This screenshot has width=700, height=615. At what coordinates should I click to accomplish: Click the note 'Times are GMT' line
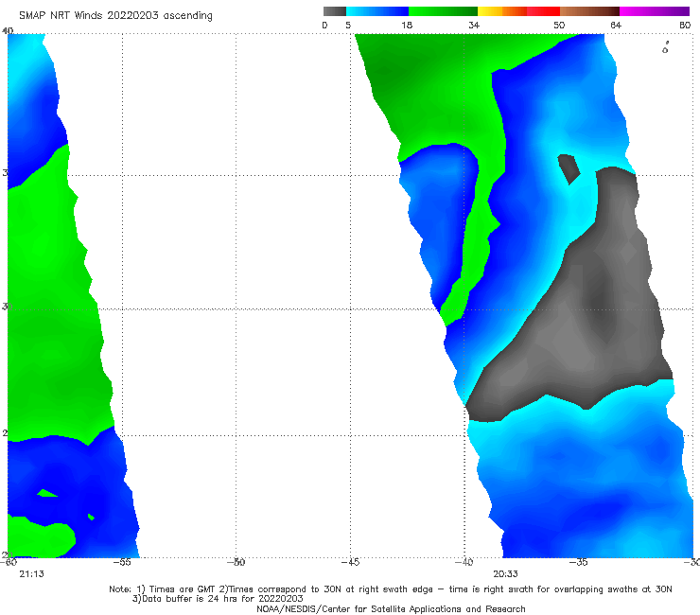coord(390,589)
